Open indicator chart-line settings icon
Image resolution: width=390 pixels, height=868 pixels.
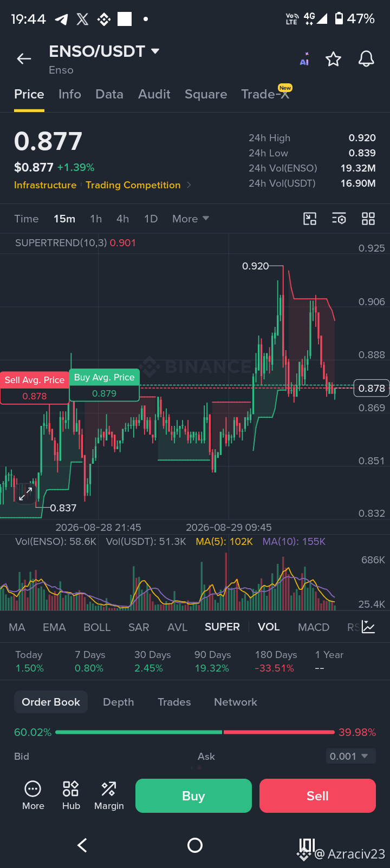pos(368,627)
